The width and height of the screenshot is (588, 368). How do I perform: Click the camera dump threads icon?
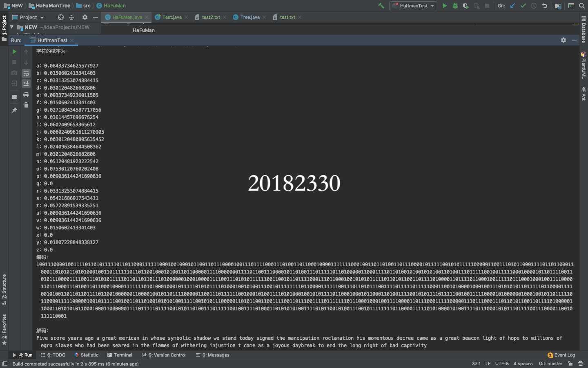click(x=14, y=73)
